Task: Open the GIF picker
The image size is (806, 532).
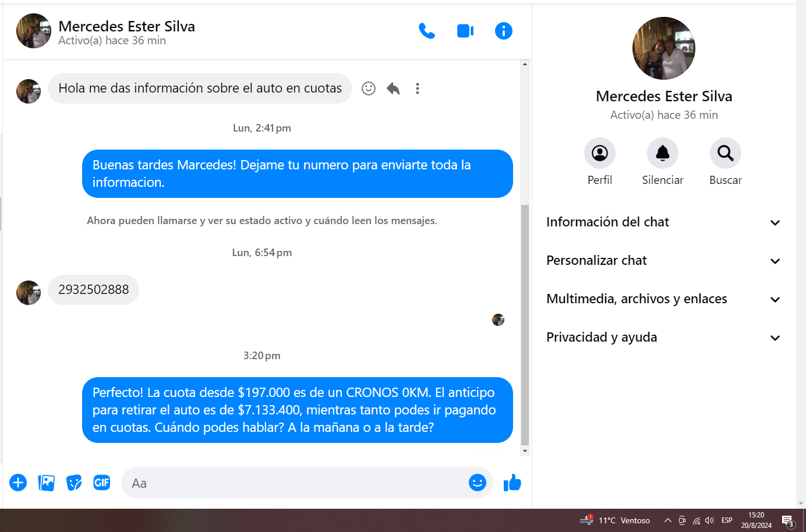Action: [102, 483]
